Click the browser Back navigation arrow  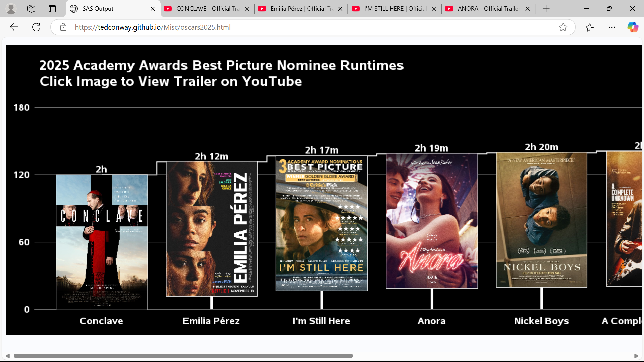tap(14, 27)
